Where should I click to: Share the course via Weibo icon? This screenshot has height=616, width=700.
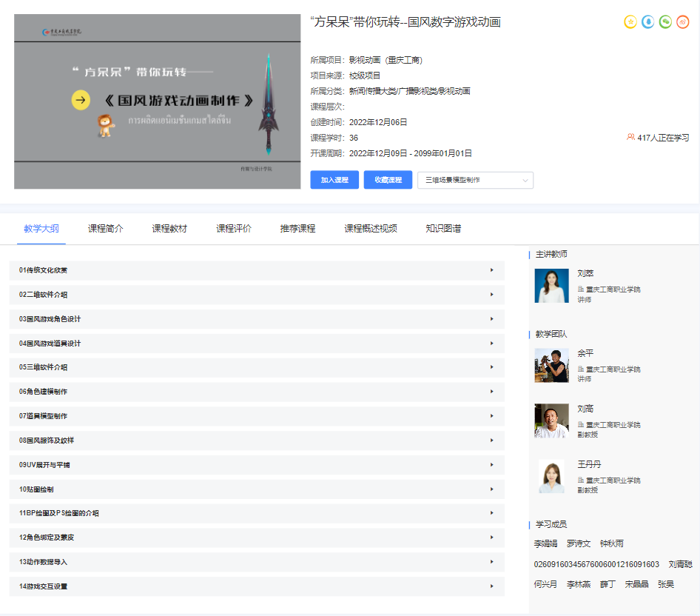(x=683, y=22)
